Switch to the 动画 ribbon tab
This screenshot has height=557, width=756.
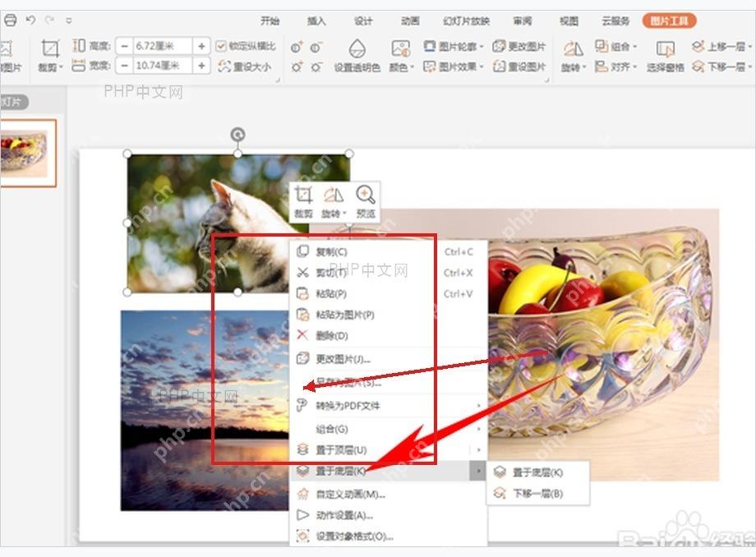410,21
